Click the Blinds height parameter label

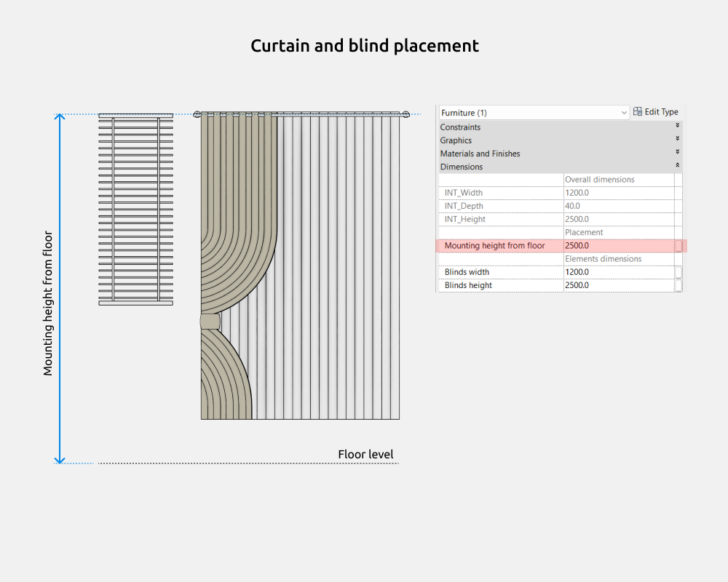[x=468, y=285]
